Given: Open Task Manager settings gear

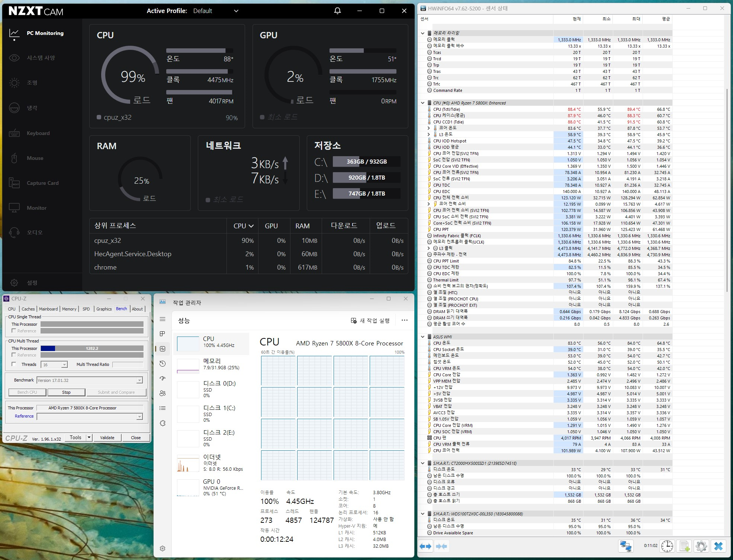Looking at the screenshot, I should pos(163,548).
